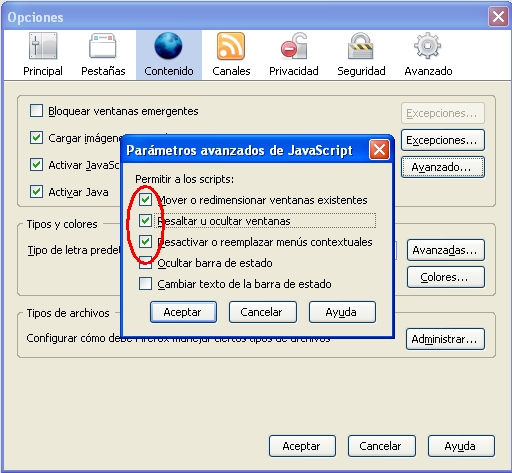Toggle Desactivar o reemplazar menús contextuales
This screenshot has width=512, height=473.
click(x=145, y=242)
